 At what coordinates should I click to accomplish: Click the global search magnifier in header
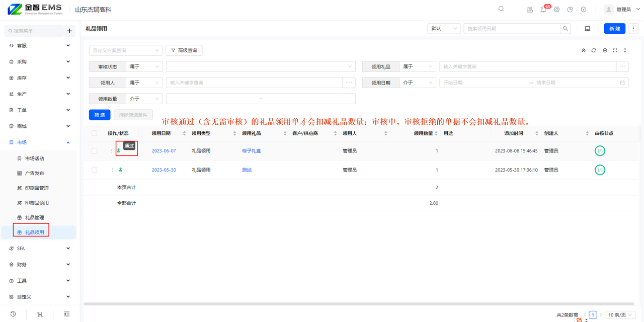(501, 9)
